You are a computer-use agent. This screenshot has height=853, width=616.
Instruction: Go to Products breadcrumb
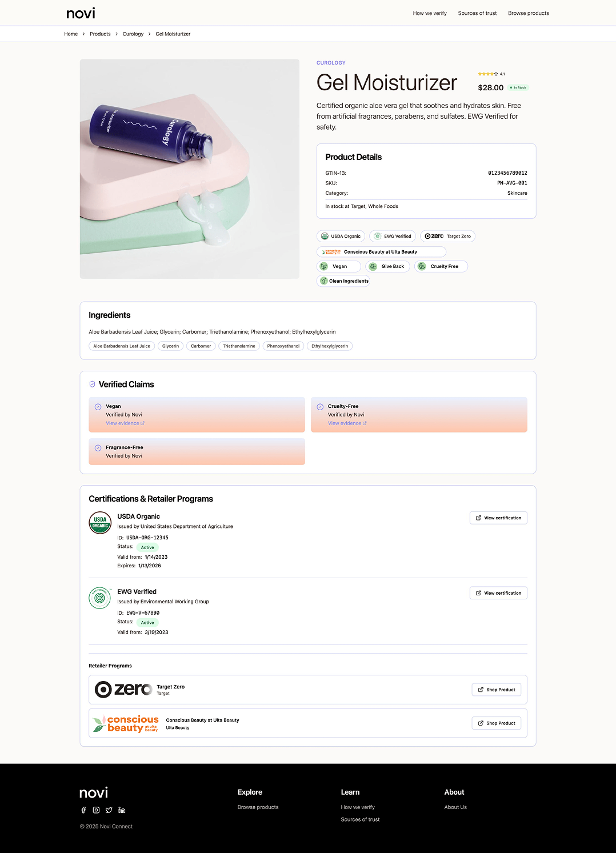pyautogui.click(x=100, y=34)
